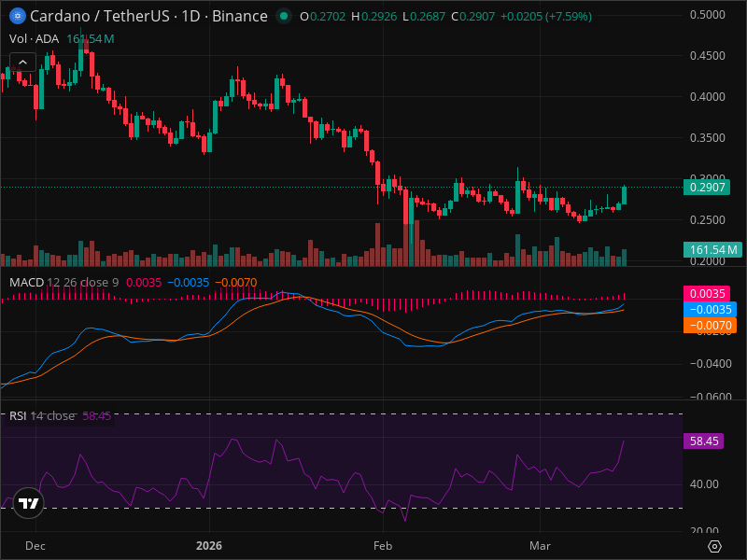Click the 0.4000 price scale label
This screenshot has width=747, height=560.
tap(708, 97)
